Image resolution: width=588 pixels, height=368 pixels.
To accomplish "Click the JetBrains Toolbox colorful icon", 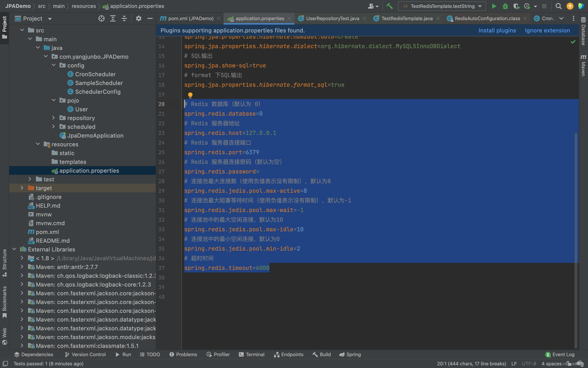I will click(x=581, y=6).
